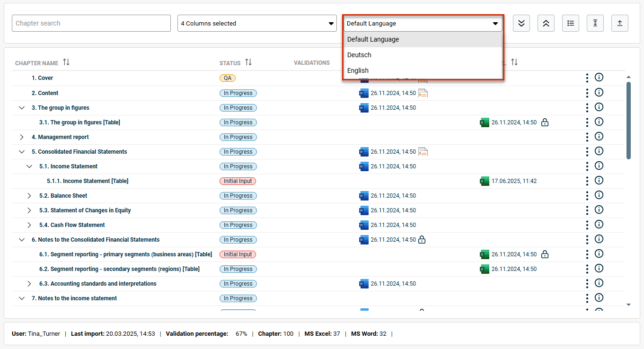Click Excel icon for 5.1.1. Income Statement [Table]
The height and width of the screenshot is (349, 644).
[x=484, y=181]
